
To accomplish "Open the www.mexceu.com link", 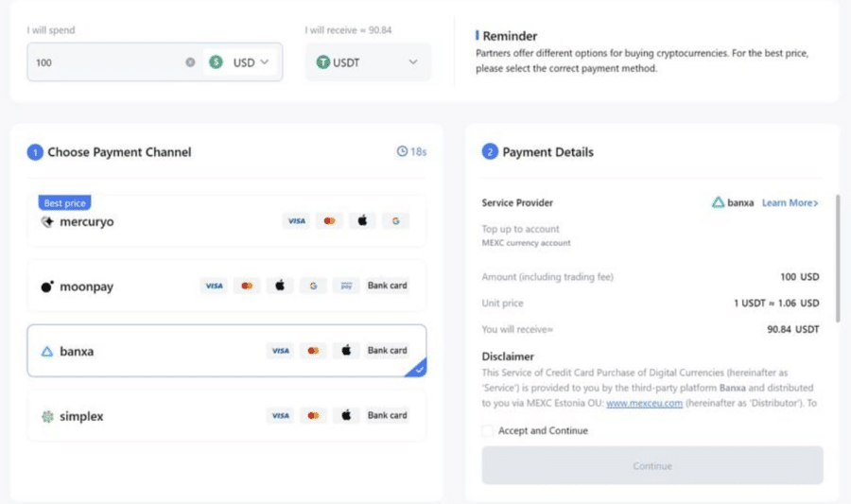I will click(x=644, y=403).
